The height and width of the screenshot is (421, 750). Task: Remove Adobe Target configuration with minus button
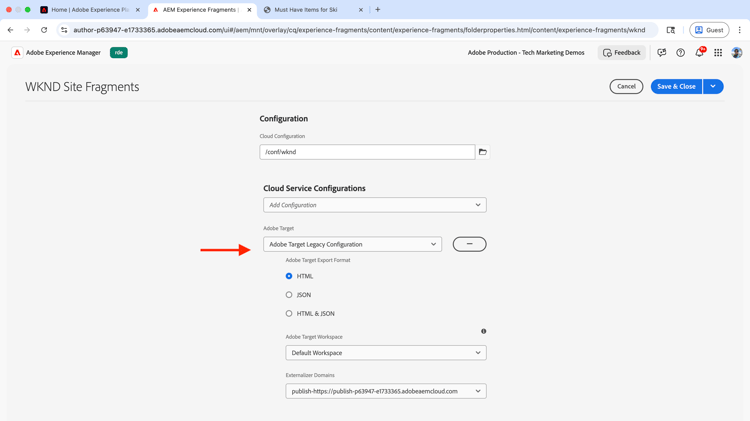click(469, 244)
